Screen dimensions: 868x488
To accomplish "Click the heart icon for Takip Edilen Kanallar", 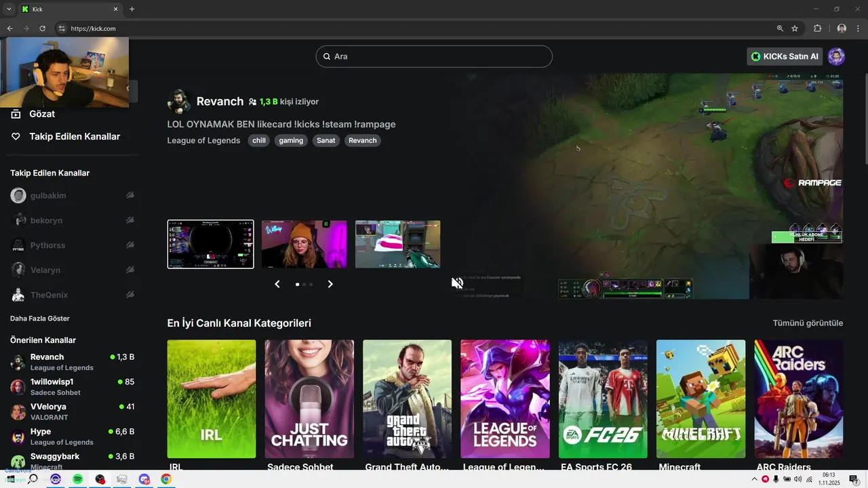I will pyautogui.click(x=16, y=136).
